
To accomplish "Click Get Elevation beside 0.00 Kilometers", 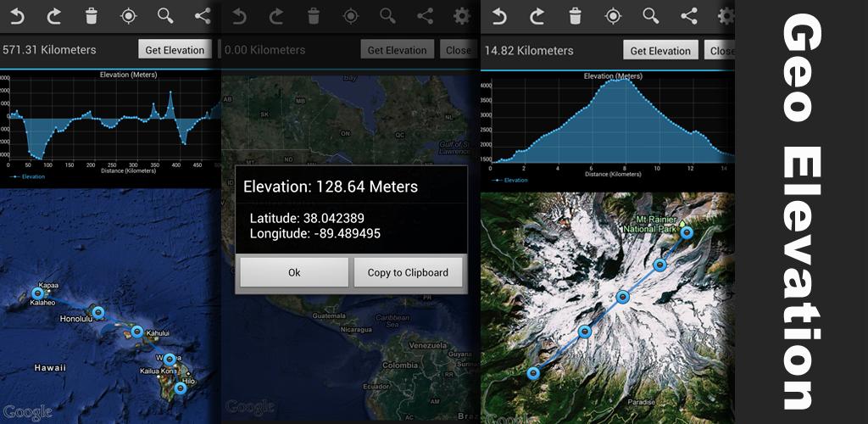I will tap(397, 50).
